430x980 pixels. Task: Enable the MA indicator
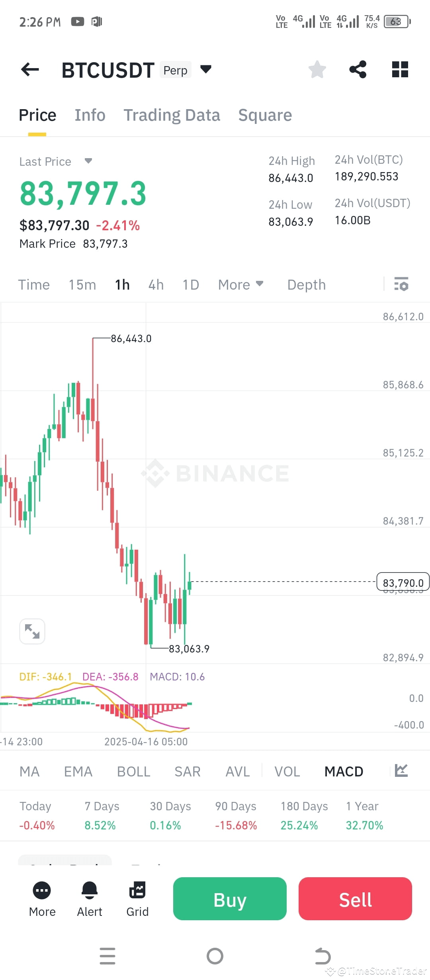(29, 771)
